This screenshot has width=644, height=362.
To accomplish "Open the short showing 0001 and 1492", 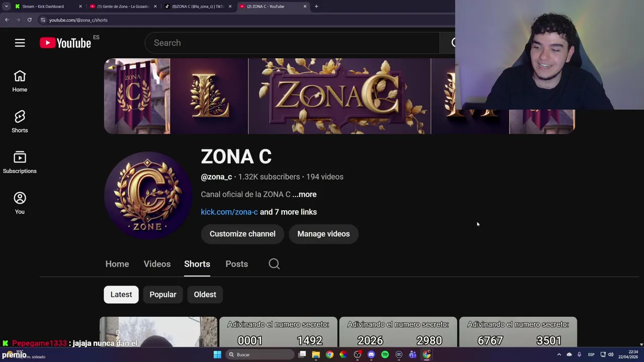I will click(x=278, y=332).
